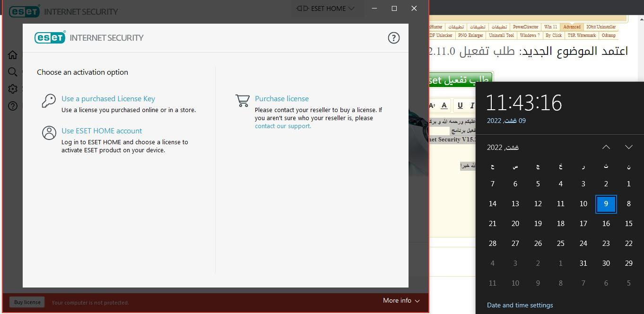
Task: Open the Win 11 tab in the browser page
Action: (x=550, y=27)
